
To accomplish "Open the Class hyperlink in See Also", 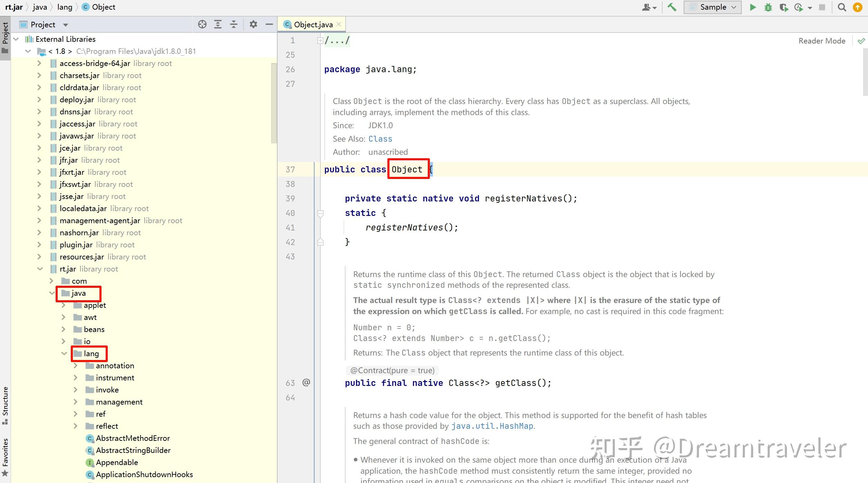I will [380, 139].
